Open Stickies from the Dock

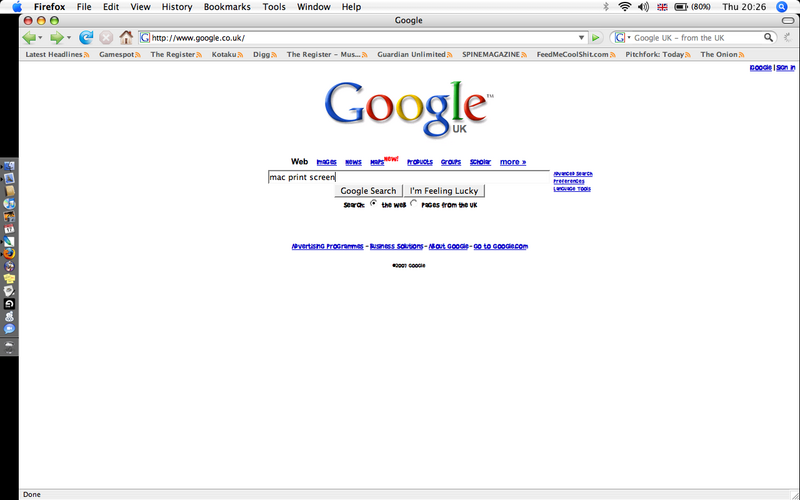[9, 279]
